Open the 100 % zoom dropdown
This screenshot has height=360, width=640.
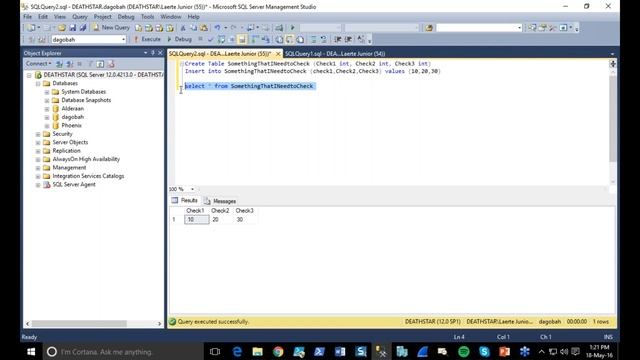click(x=192, y=189)
